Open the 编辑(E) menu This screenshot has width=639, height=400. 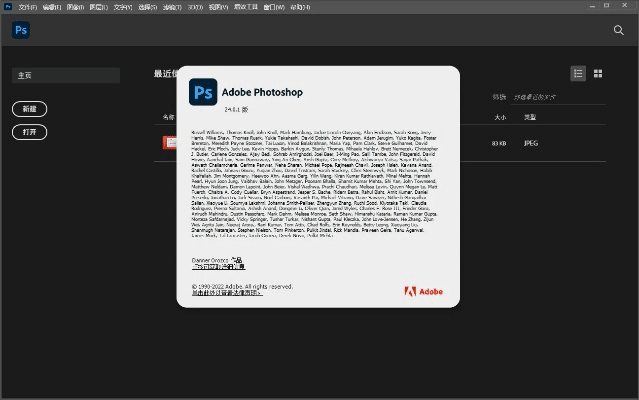[x=51, y=6]
